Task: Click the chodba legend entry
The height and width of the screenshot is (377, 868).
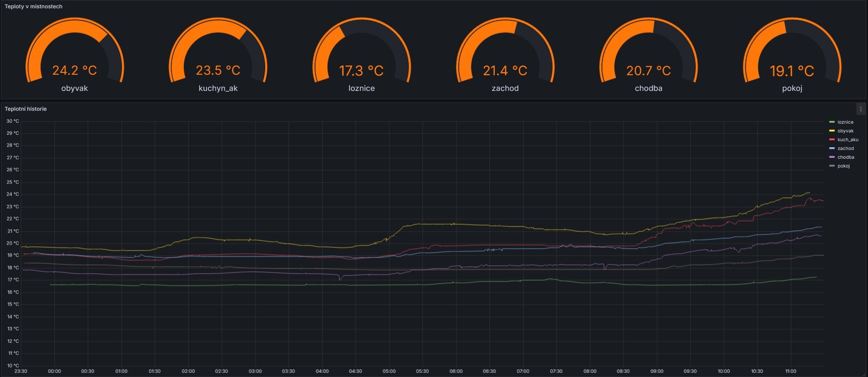Action: coord(846,157)
